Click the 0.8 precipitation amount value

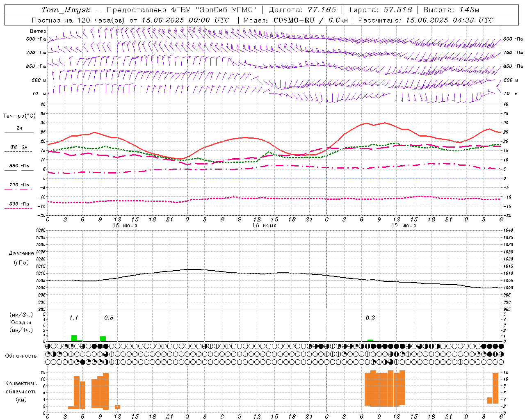(109, 317)
